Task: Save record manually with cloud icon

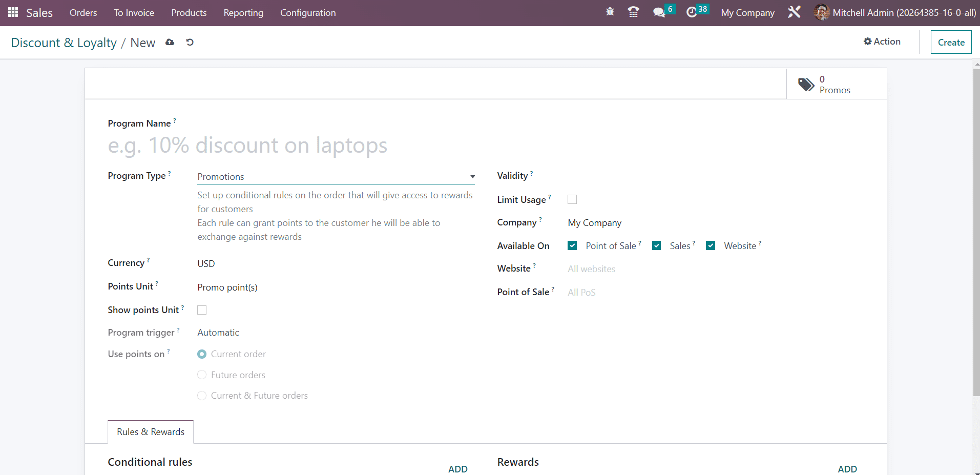Action: tap(170, 43)
